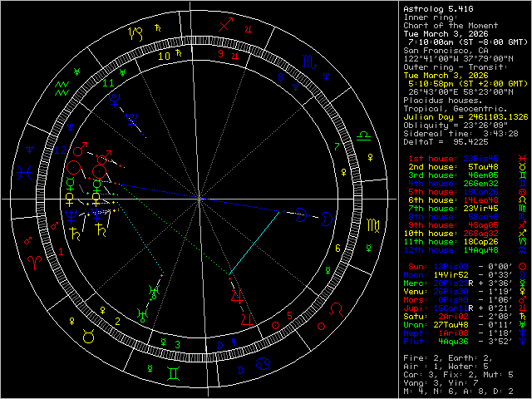
Task: Click the blue Scorpio glyph on the wheel
Action: click(x=308, y=61)
